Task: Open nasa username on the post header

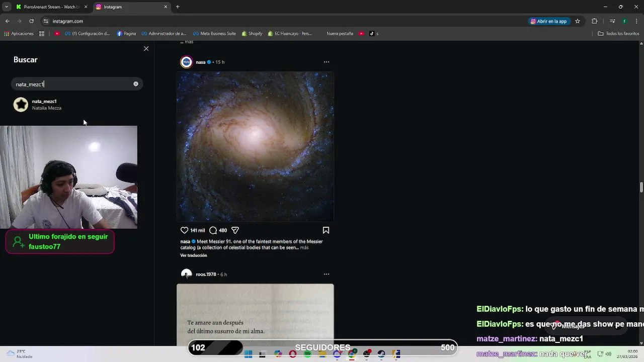Action: [200, 62]
